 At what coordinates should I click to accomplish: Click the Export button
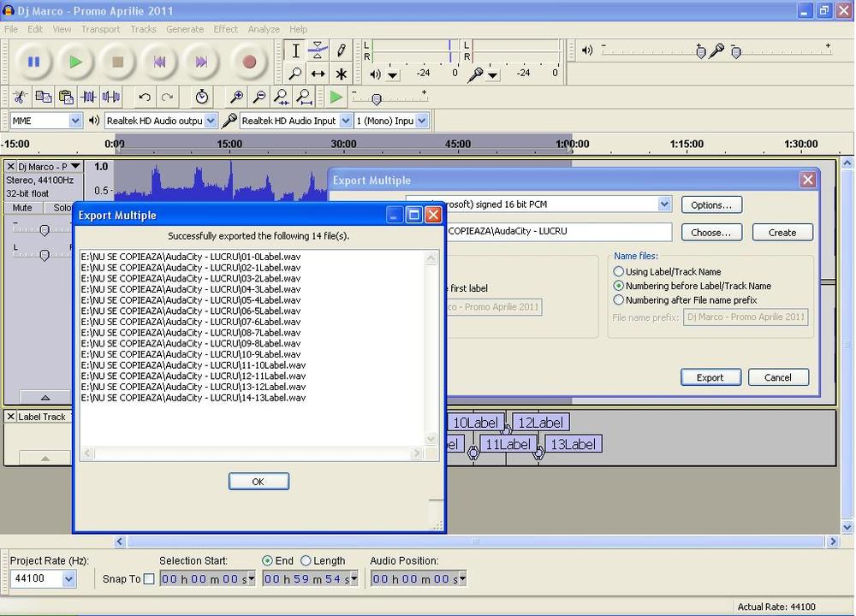(710, 377)
